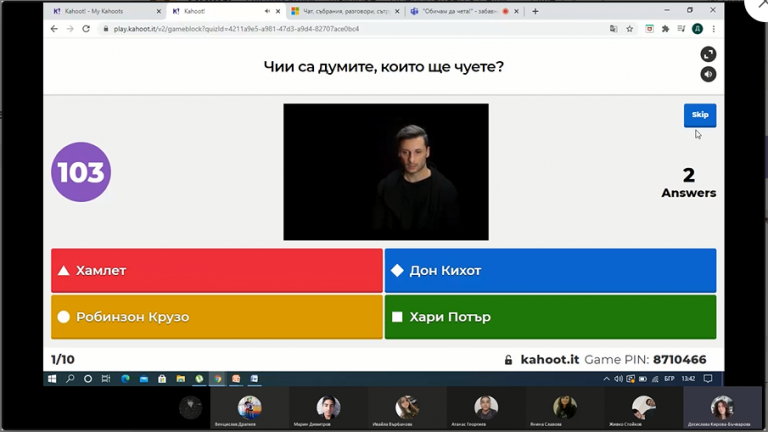This screenshot has height=432, width=768.
Task: Switch the БГР keyboard language
Action: click(x=670, y=379)
